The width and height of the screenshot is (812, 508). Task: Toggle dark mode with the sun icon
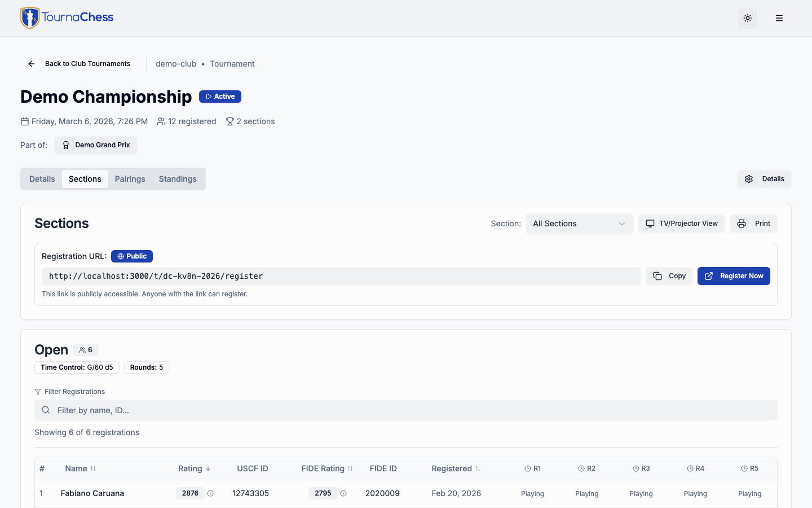[x=748, y=18]
